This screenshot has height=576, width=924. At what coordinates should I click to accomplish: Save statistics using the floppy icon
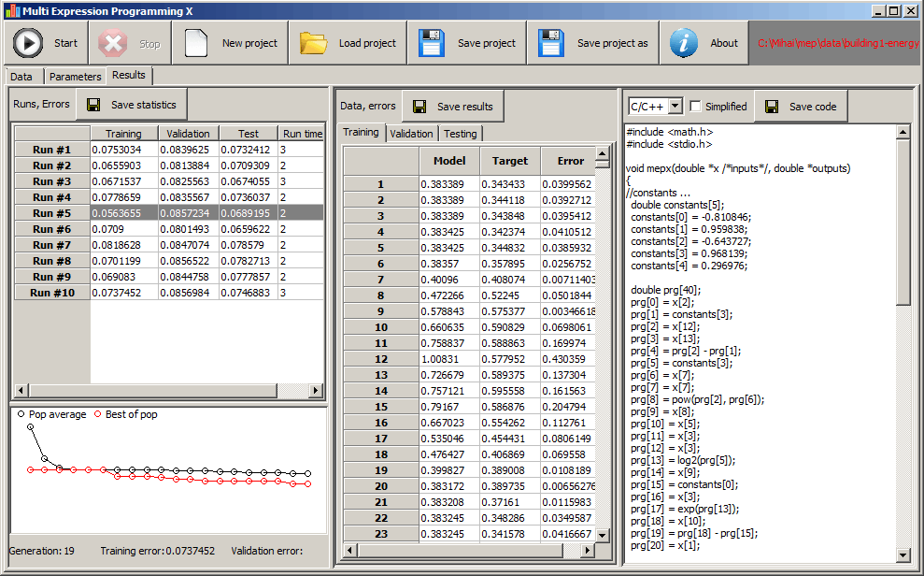pyautogui.click(x=92, y=106)
